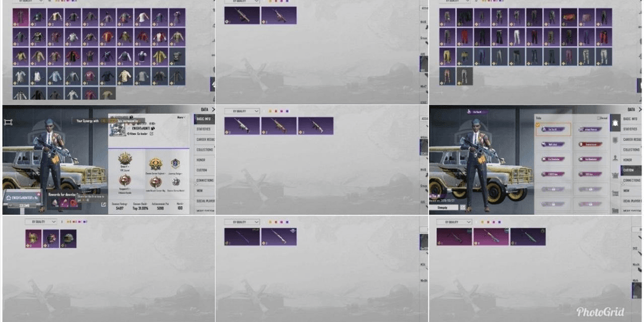Select the fifth icon in the Custom sub-sidebar
Screen dimensions: 644x322
615,193
